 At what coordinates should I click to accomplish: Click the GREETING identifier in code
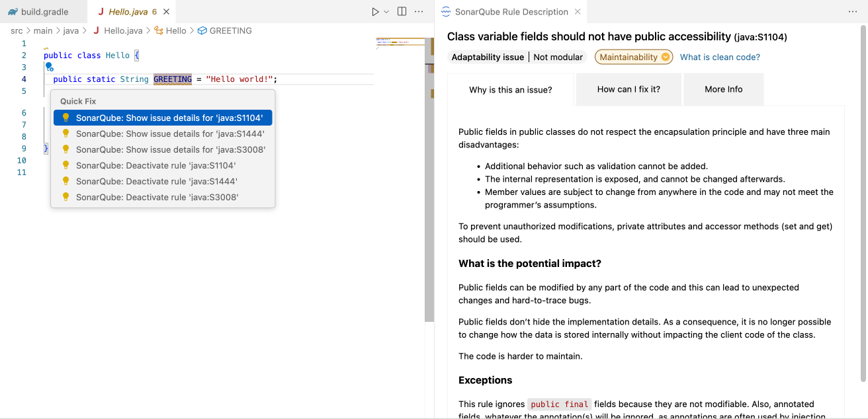tap(173, 79)
